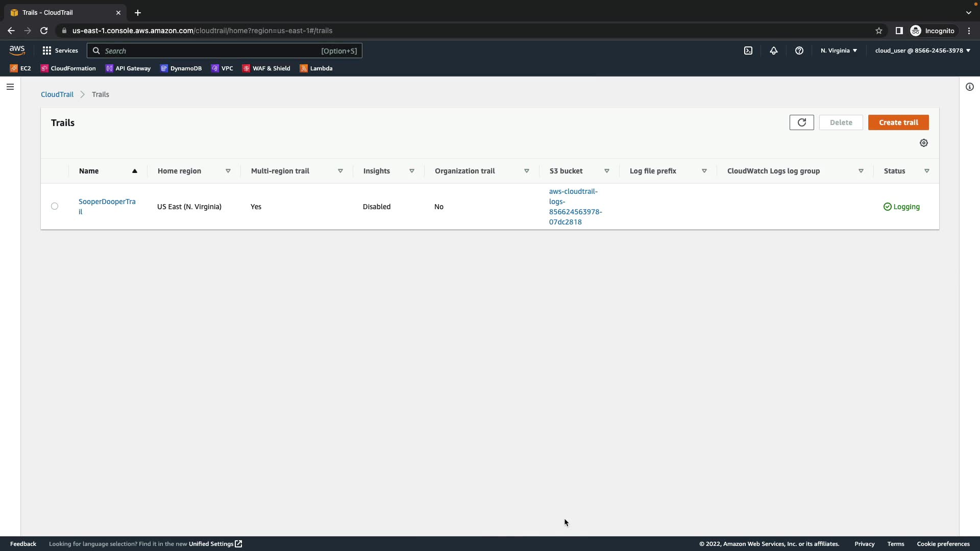The image size is (980, 551).
Task: Open table preferences gear icon
Action: click(x=924, y=143)
